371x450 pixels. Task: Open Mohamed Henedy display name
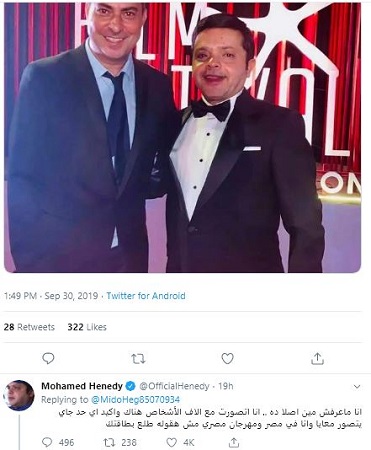(82, 386)
